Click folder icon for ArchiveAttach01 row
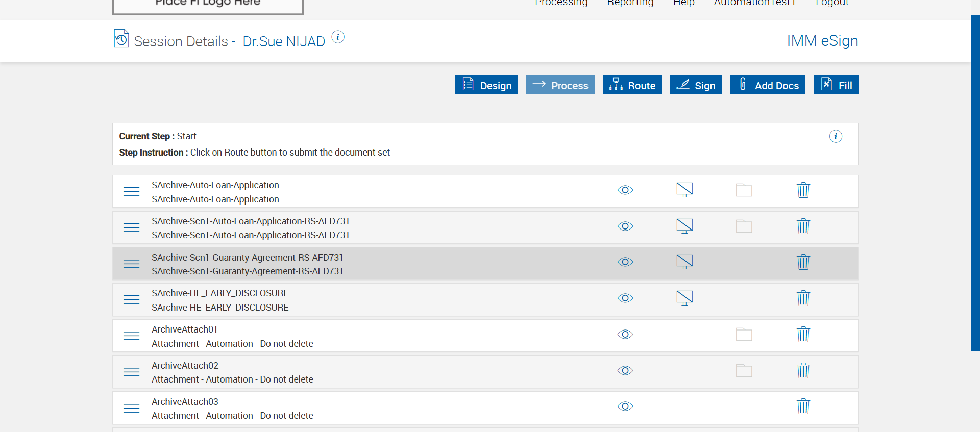980x432 pixels. (x=744, y=335)
